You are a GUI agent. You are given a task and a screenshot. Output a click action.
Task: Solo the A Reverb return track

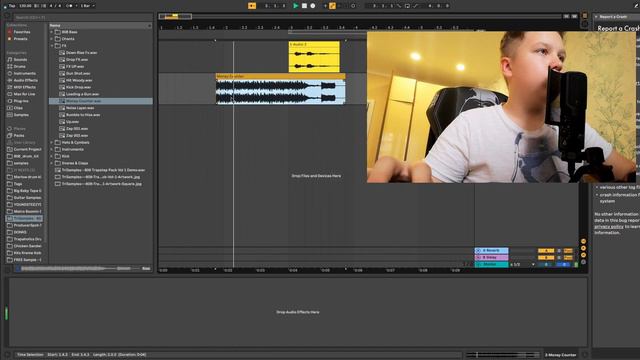[559, 251]
